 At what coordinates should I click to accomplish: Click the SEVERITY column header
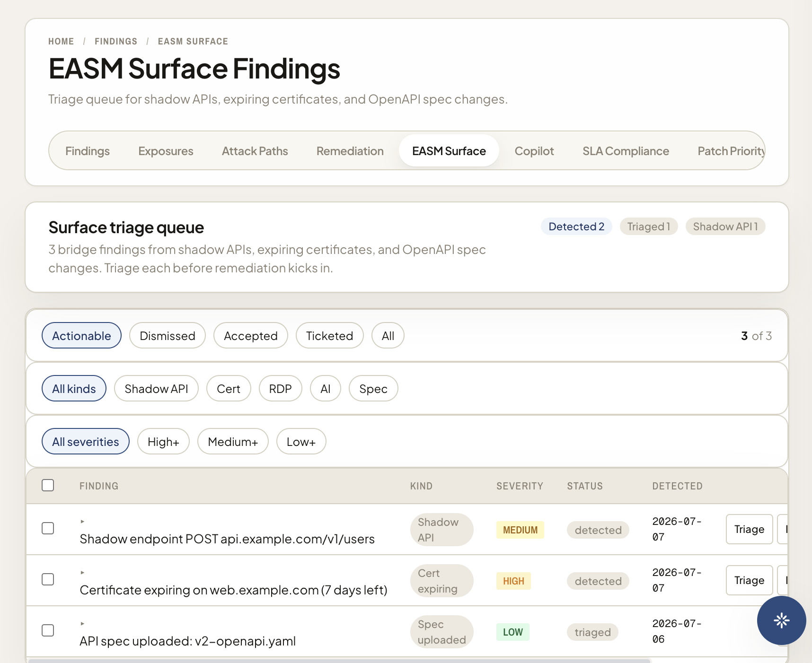coord(520,486)
